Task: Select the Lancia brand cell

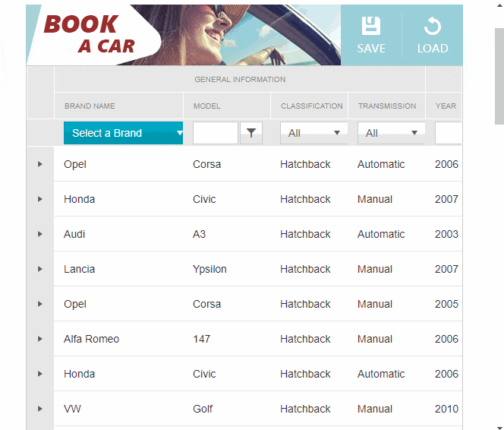Action: (x=79, y=269)
